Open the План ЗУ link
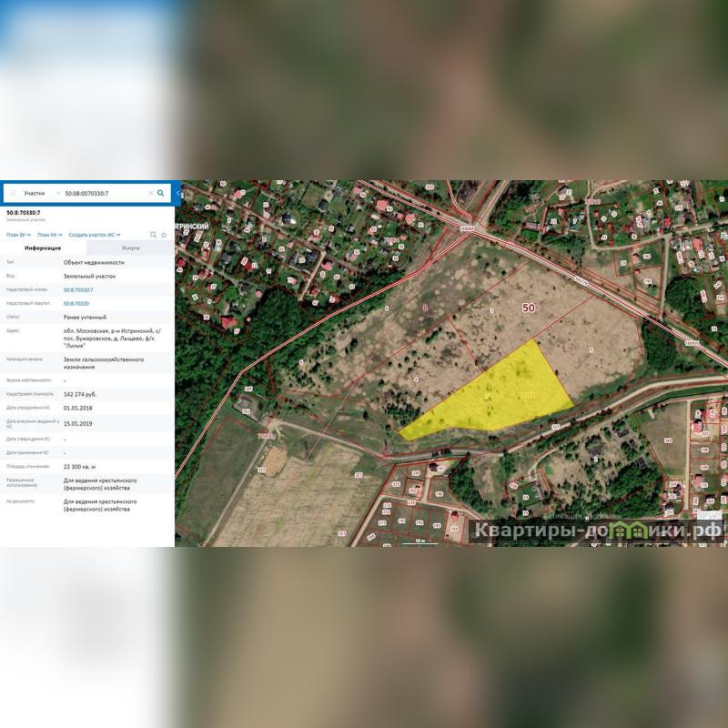Image resolution: width=728 pixels, height=728 pixels. 18,235
